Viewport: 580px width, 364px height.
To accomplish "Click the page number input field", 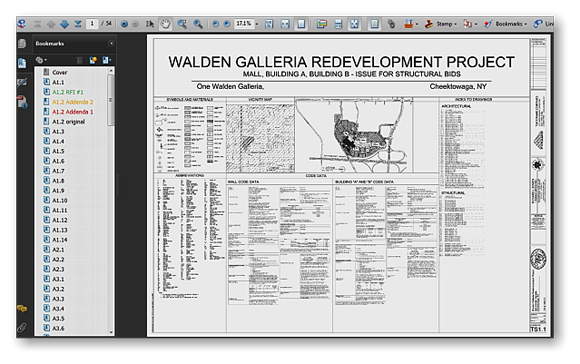I will pyautogui.click(x=92, y=24).
